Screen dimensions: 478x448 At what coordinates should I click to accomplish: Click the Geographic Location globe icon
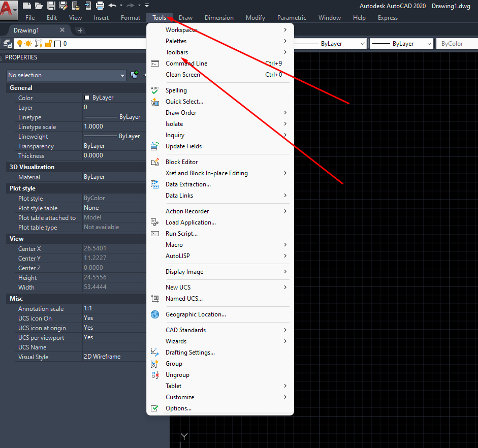[155, 314]
